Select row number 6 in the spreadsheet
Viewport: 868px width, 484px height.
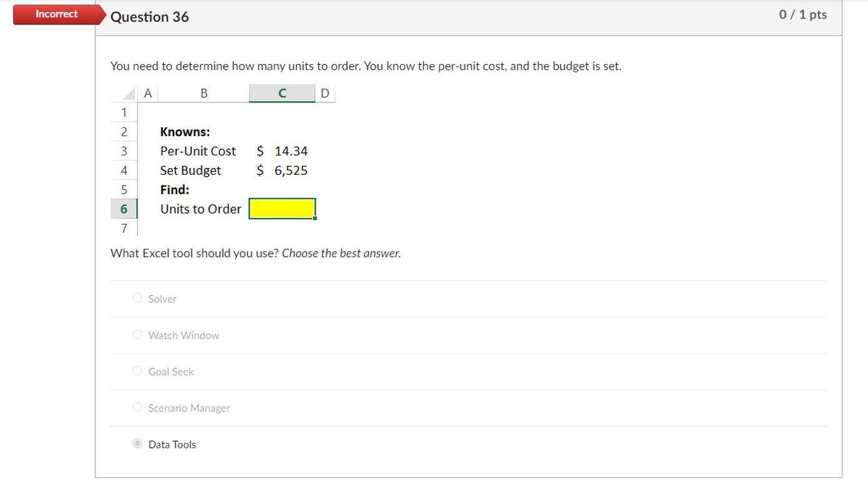[x=123, y=209]
